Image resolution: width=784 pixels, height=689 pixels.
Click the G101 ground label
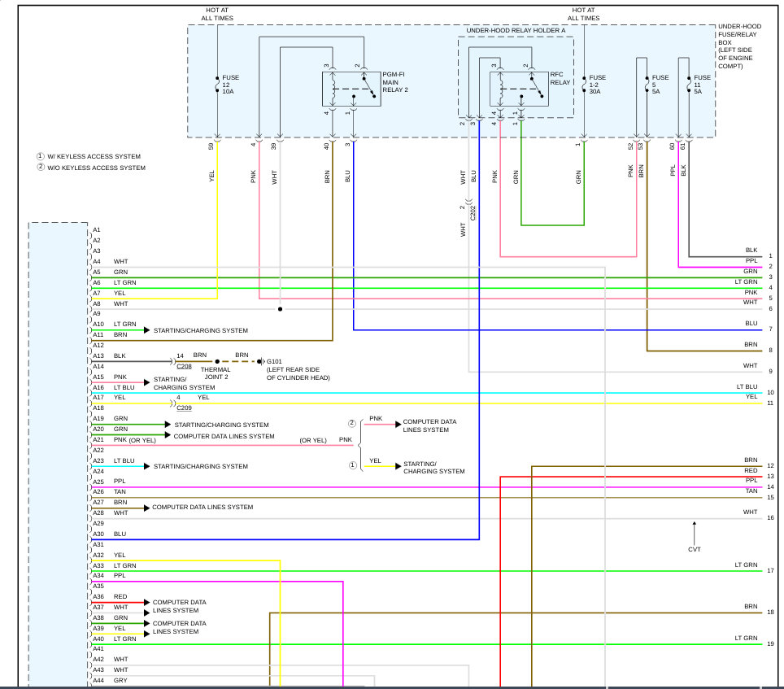pos(274,361)
